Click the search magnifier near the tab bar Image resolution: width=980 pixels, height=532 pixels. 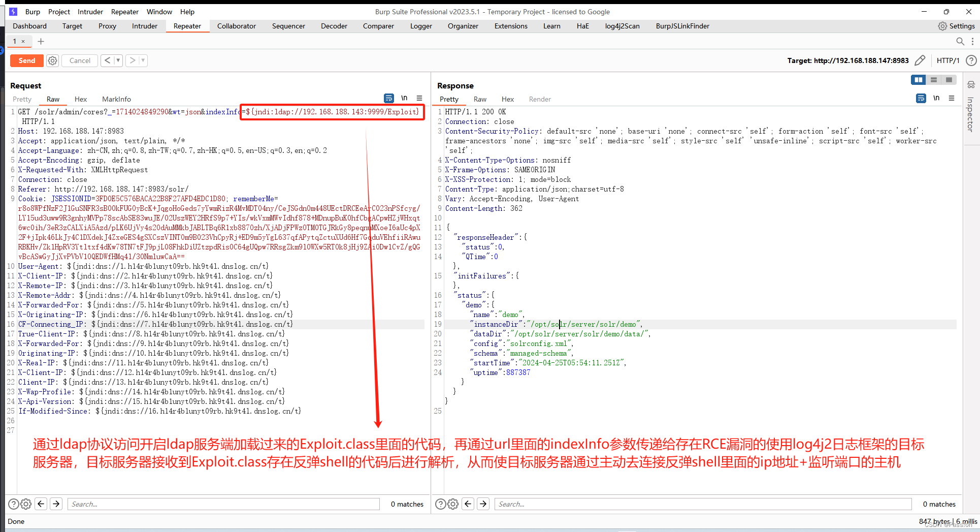[x=960, y=41]
